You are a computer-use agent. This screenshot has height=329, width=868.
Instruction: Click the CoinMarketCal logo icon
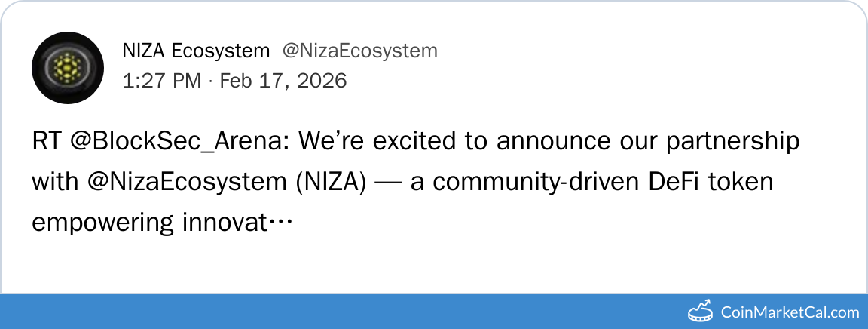pos(700,311)
